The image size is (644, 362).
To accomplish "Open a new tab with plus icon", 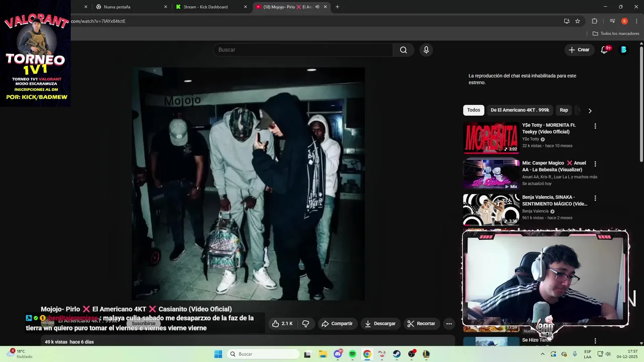I will point(337,7).
